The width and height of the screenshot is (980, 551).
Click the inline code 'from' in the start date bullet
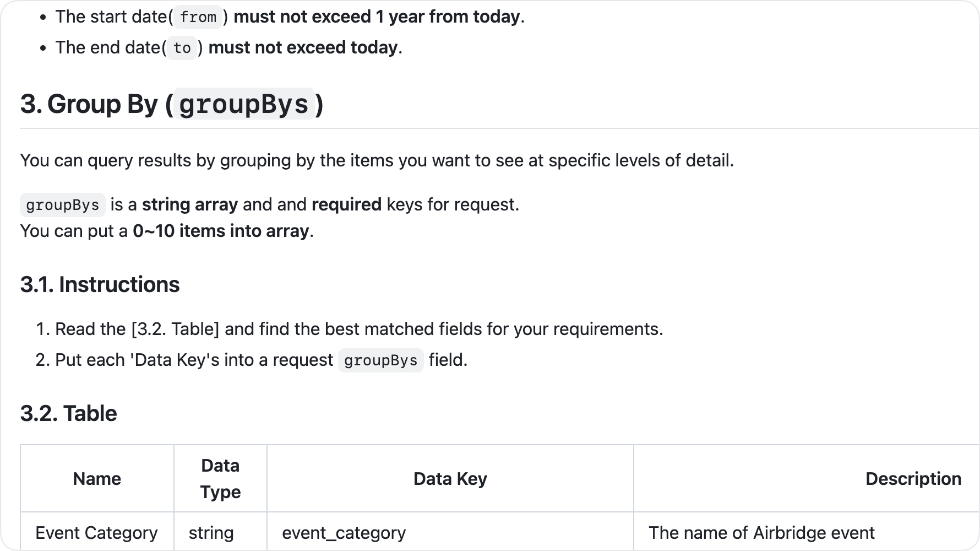coord(198,17)
